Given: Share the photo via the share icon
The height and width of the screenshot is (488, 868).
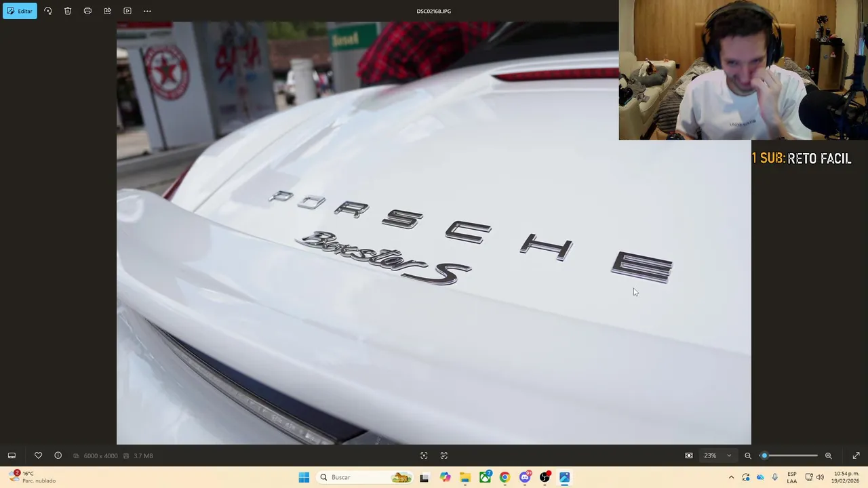Looking at the screenshot, I should click(x=107, y=11).
